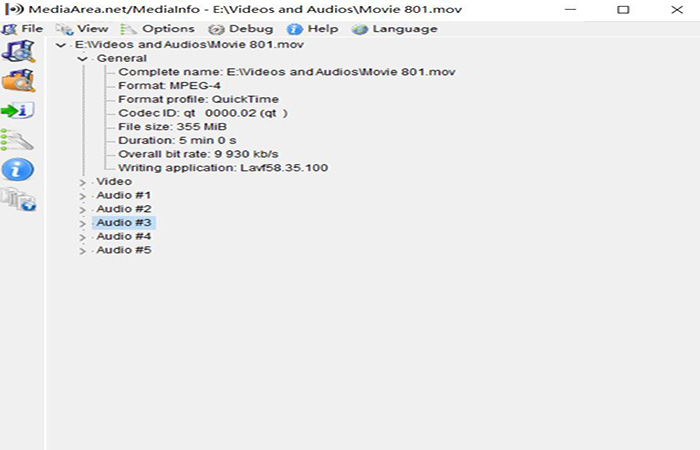Collapse the General section

click(x=82, y=59)
